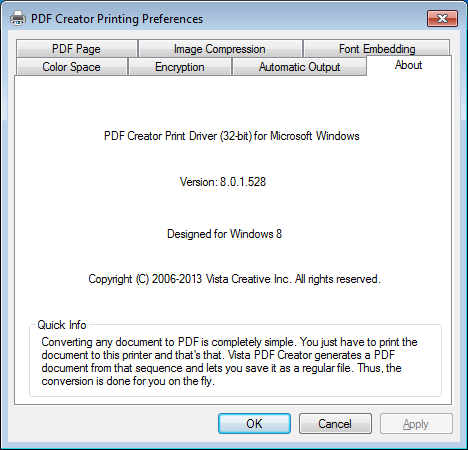Click the Vista Creative copyright notice

click(234, 279)
